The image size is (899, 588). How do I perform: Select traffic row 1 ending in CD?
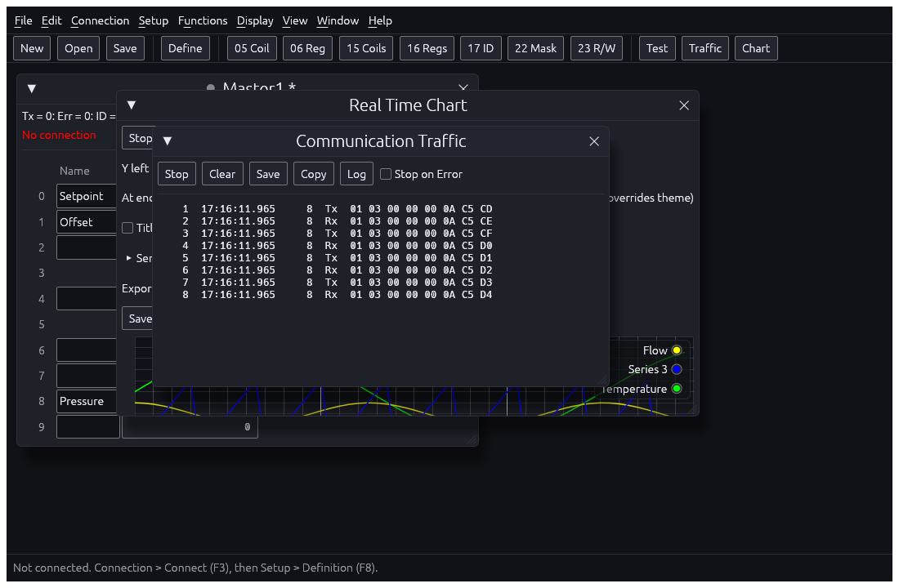tap(337, 209)
